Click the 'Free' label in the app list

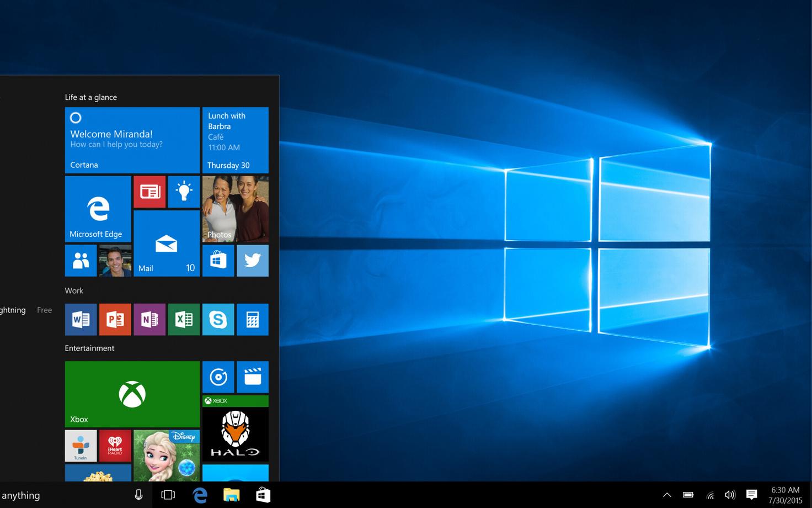44,310
